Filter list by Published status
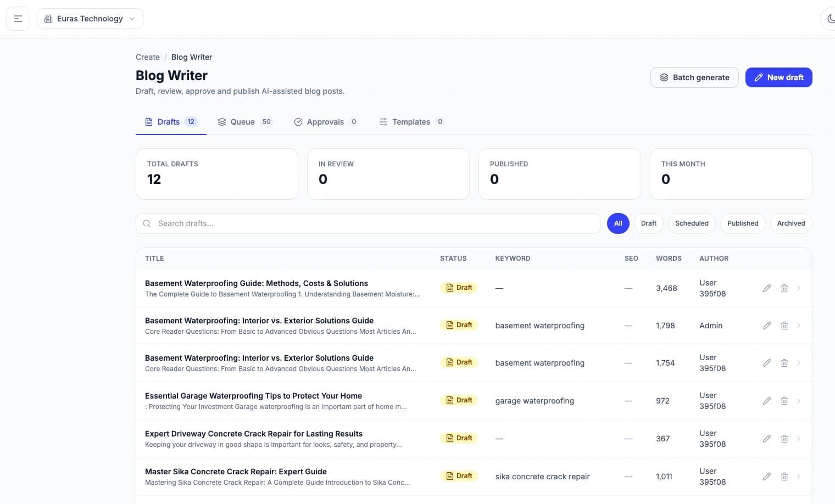This screenshot has height=504, width=835. pos(743,223)
